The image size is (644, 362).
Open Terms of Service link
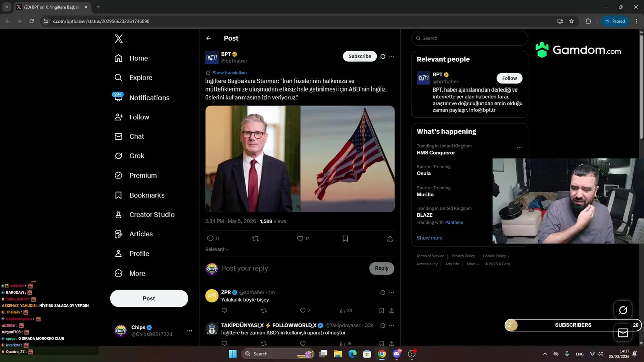(x=430, y=256)
